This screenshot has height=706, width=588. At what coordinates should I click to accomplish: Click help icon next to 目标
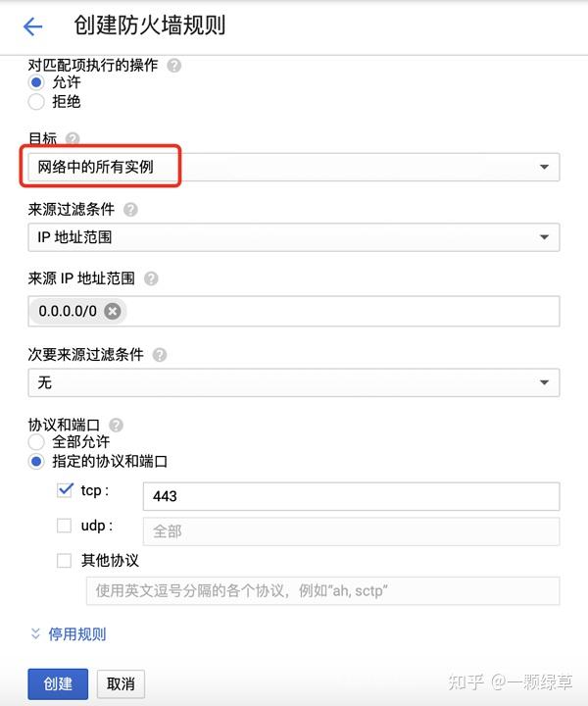pyautogui.click(x=73, y=139)
